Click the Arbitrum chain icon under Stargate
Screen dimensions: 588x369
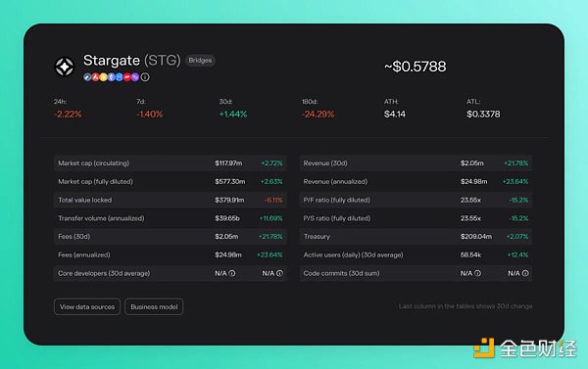(87, 77)
